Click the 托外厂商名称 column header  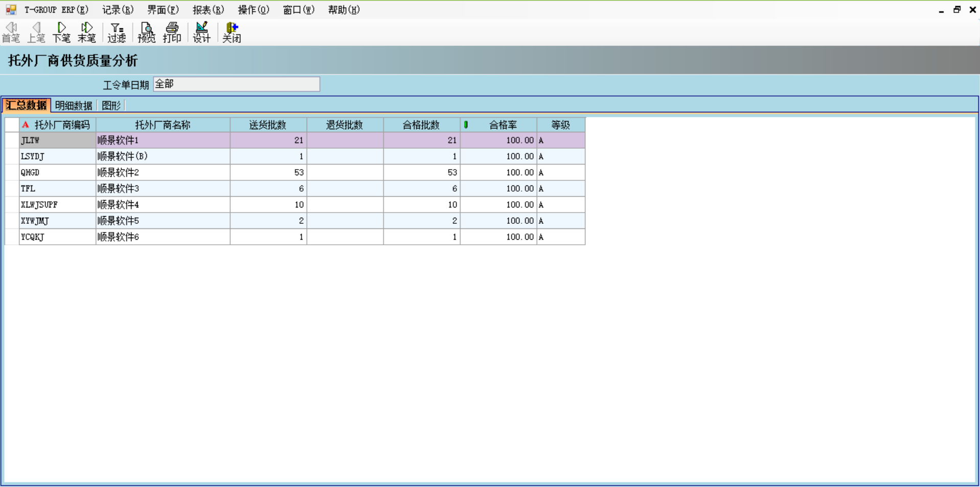(x=163, y=125)
